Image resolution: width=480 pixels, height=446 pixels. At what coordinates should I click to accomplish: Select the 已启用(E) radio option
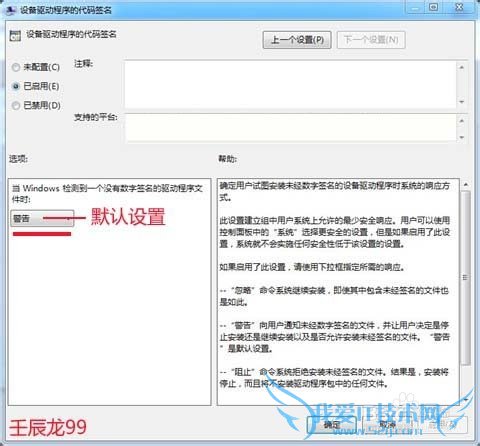[36, 86]
